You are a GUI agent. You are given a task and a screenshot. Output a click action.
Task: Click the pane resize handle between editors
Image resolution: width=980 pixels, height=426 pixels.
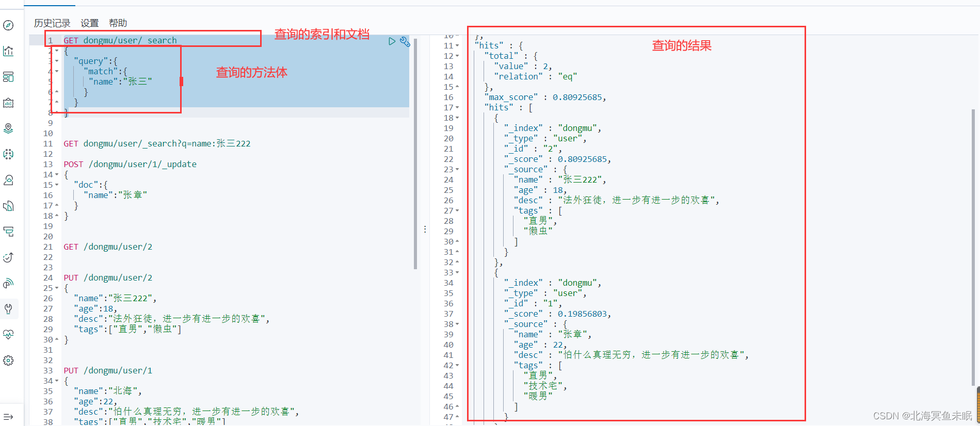(x=425, y=229)
